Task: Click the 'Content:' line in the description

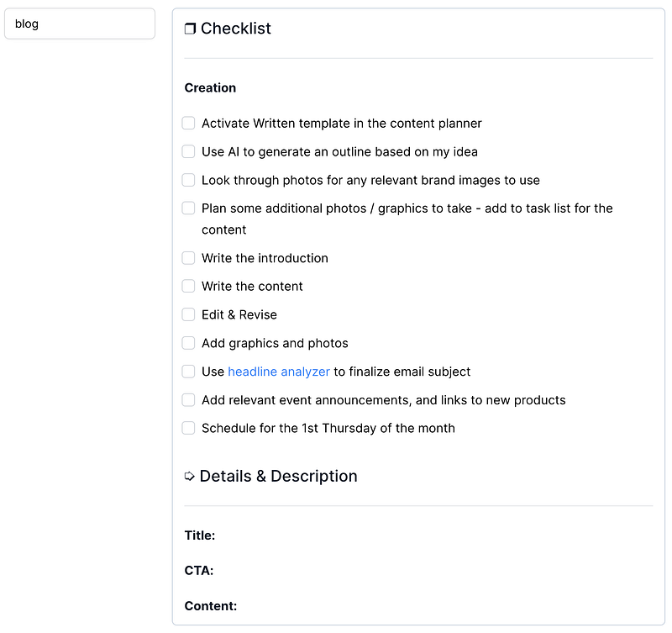Action: (211, 606)
